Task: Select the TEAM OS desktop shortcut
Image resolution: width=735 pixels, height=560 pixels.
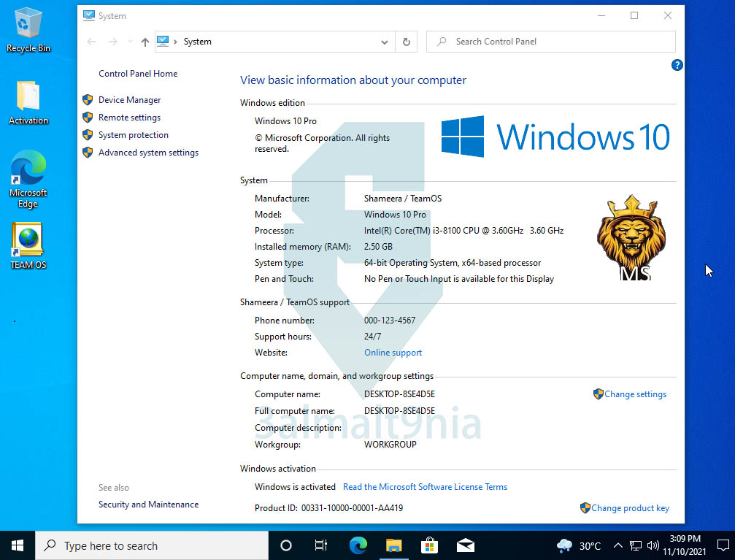Action: click(28, 246)
